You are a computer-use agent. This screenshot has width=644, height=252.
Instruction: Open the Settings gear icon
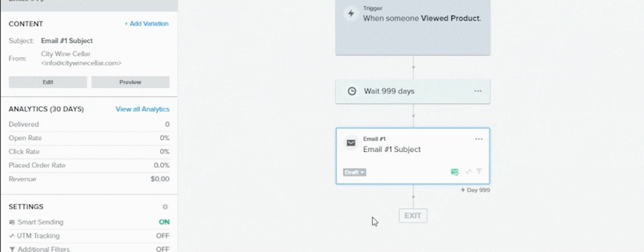[165, 207]
